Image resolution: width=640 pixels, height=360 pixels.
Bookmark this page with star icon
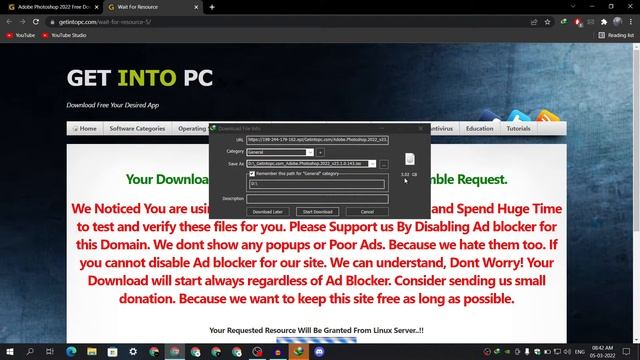(547, 22)
